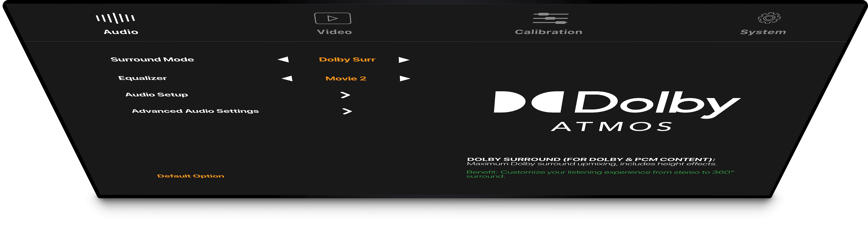
Task: Click the Dolby Surr value
Action: [x=347, y=59]
